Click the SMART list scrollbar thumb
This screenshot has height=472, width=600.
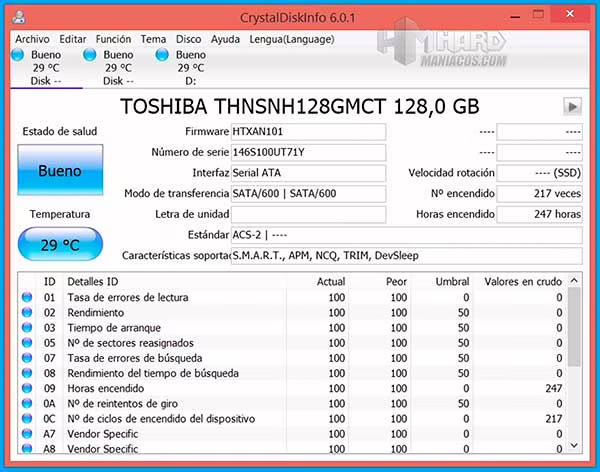[x=574, y=327]
